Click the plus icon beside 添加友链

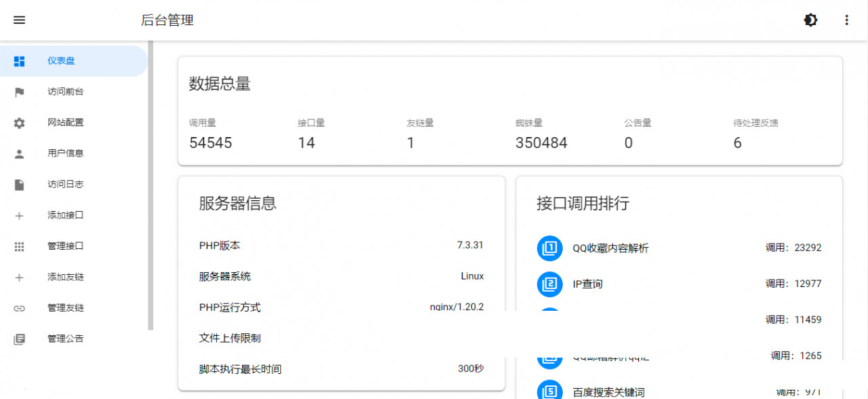(19, 278)
